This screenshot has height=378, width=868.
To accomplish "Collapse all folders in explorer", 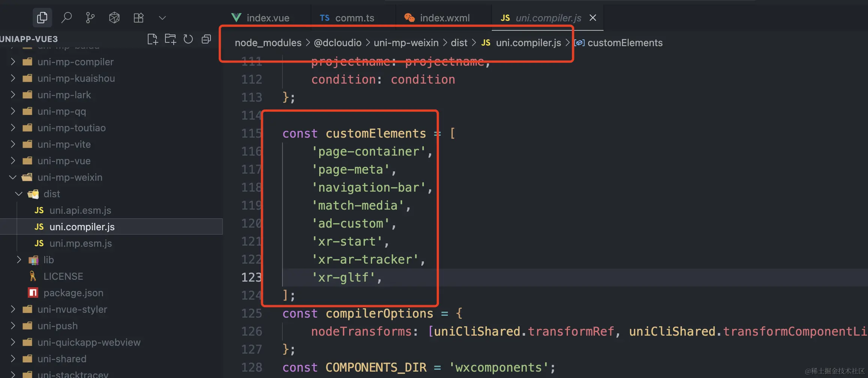I will point(206,39).
